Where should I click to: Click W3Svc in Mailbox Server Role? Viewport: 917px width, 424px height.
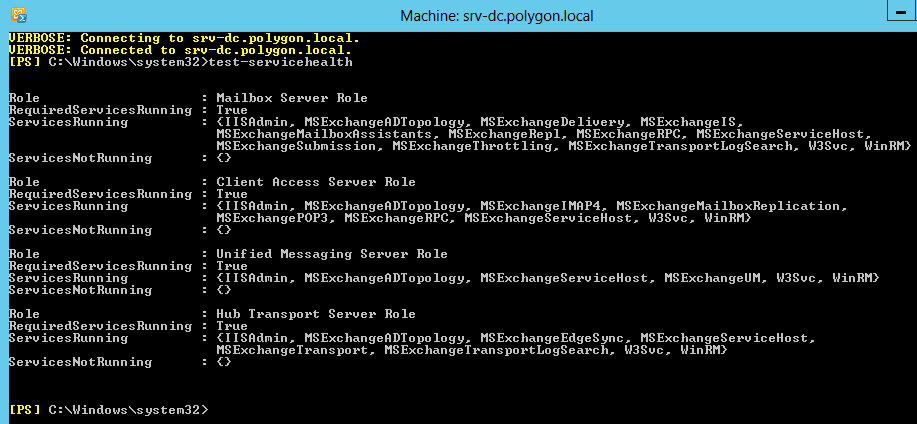coord(828,146)
